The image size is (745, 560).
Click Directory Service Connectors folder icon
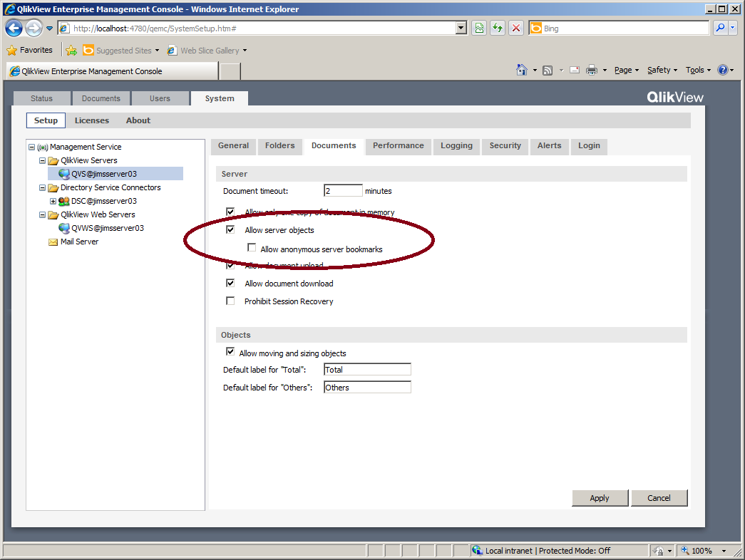(x=53, y=187)
